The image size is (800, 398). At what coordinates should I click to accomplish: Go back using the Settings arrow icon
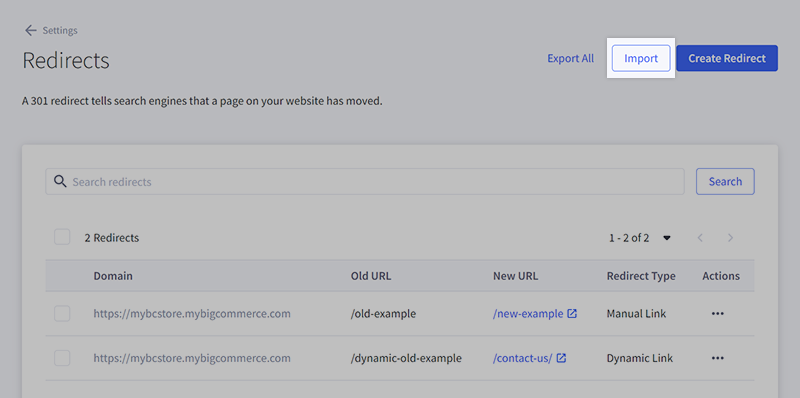31,31
